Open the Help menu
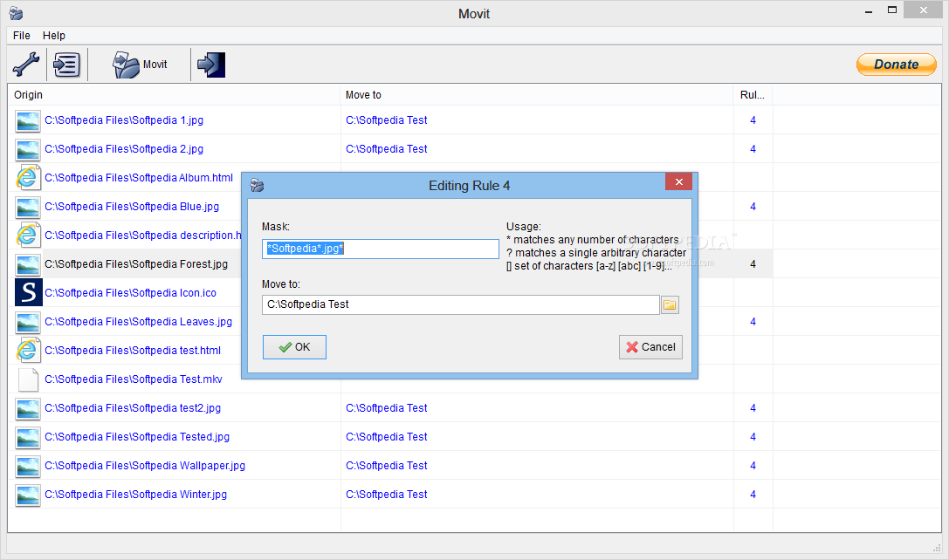 54,35
